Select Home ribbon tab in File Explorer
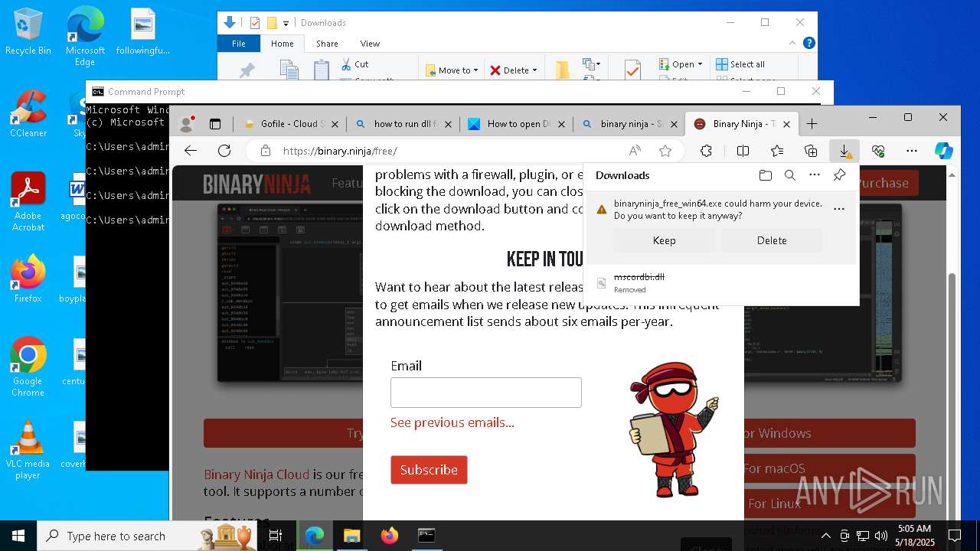The width and height of the screenshot is (980, 551). tap(283, 44)
